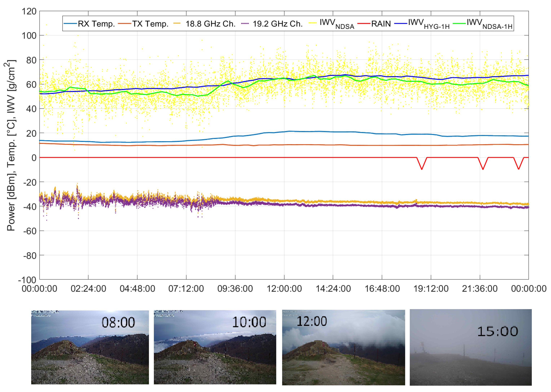The width and height of the screenshot is (551, 392).
Task: Open the foggy 15:00 webcam thumbnail
Action: point(470,347)
